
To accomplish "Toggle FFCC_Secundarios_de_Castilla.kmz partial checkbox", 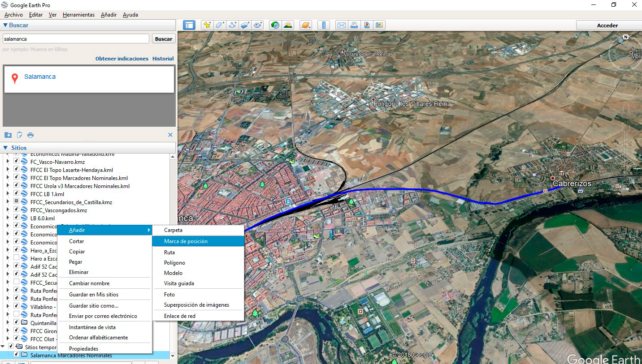I will 16,202.
